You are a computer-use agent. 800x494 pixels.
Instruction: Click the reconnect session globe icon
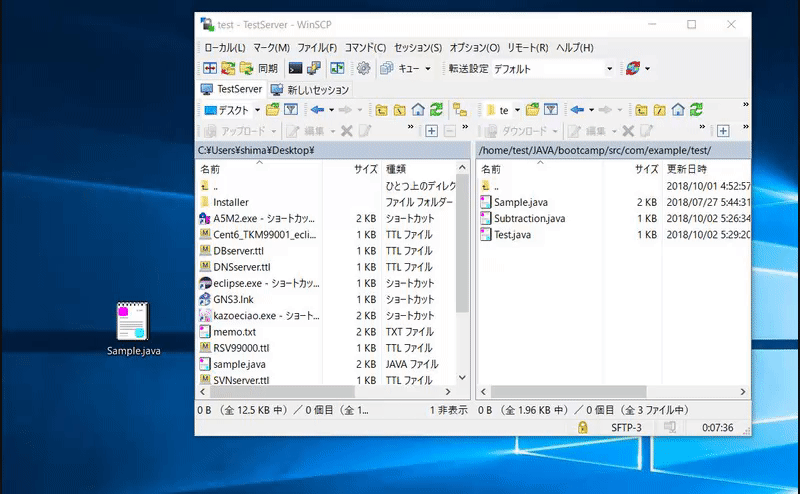633,68
